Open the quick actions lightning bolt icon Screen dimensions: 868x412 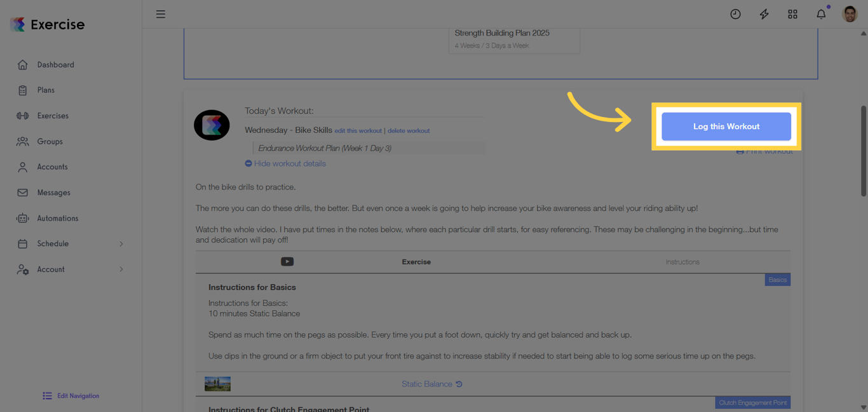[x=764, y=13]
